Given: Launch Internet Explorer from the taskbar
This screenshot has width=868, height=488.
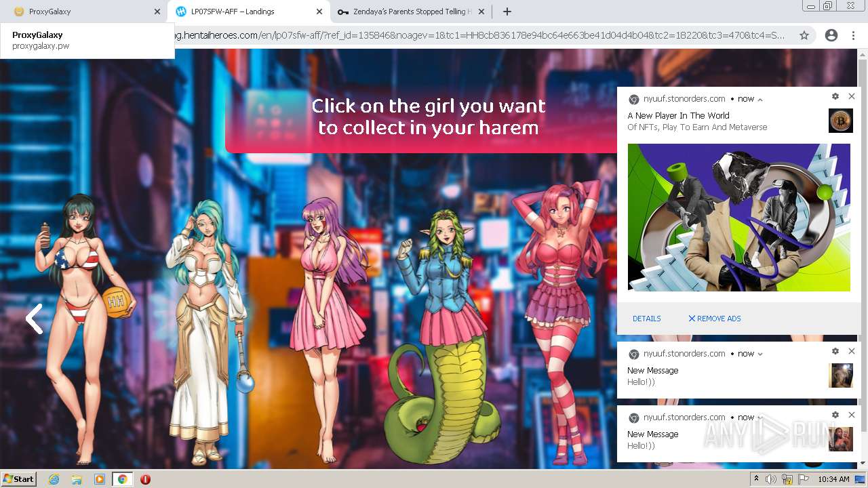Looking at the screenshot, I should (x=54, y=479).
